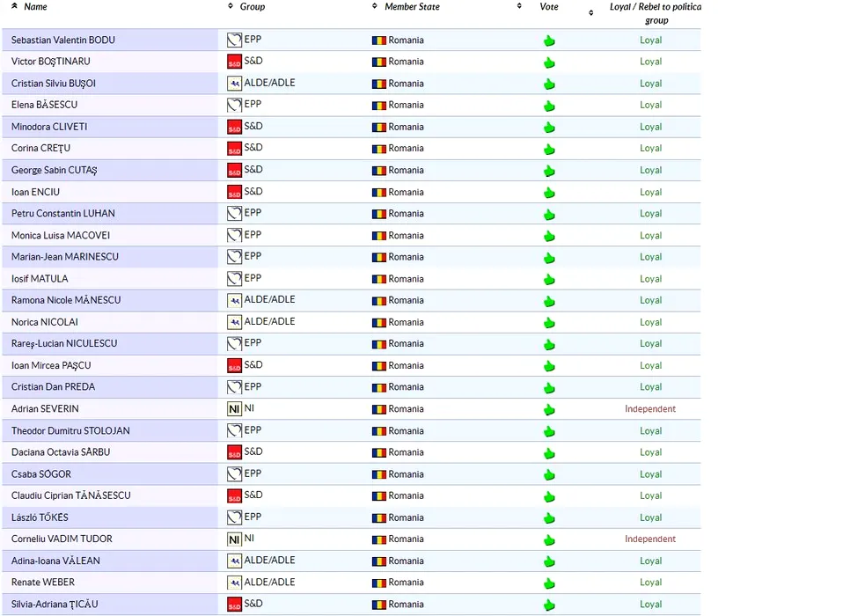Click the thumbs-up vote icon for Monica Luisa MACOVEI
The height and width of the screenshot is (616, 865).
[549, 236]
